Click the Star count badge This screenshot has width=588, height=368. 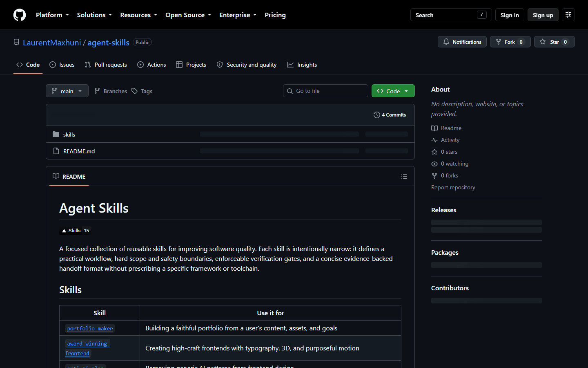click(x=565, y=42)
